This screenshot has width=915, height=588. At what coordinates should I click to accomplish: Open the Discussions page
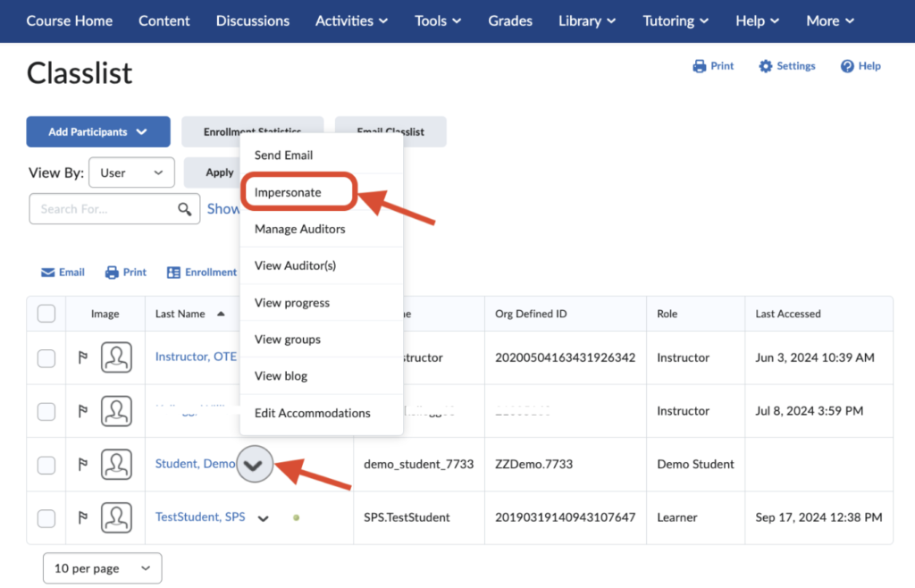pyautogui.click(x=253, y=21)
